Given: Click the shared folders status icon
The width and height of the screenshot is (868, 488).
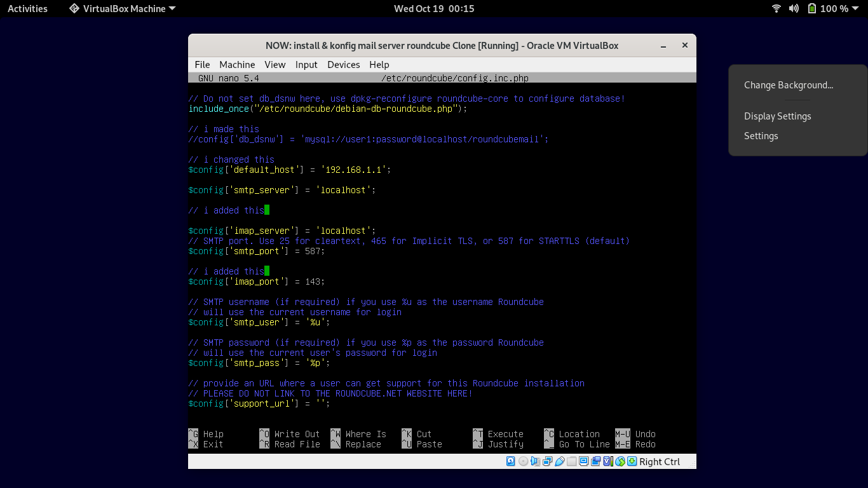Looking at the screenshot, I should [x=571, y=462].
